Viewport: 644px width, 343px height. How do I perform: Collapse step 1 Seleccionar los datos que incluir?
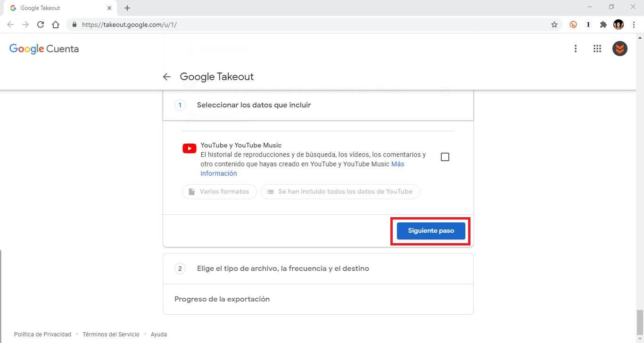[318, 105]
